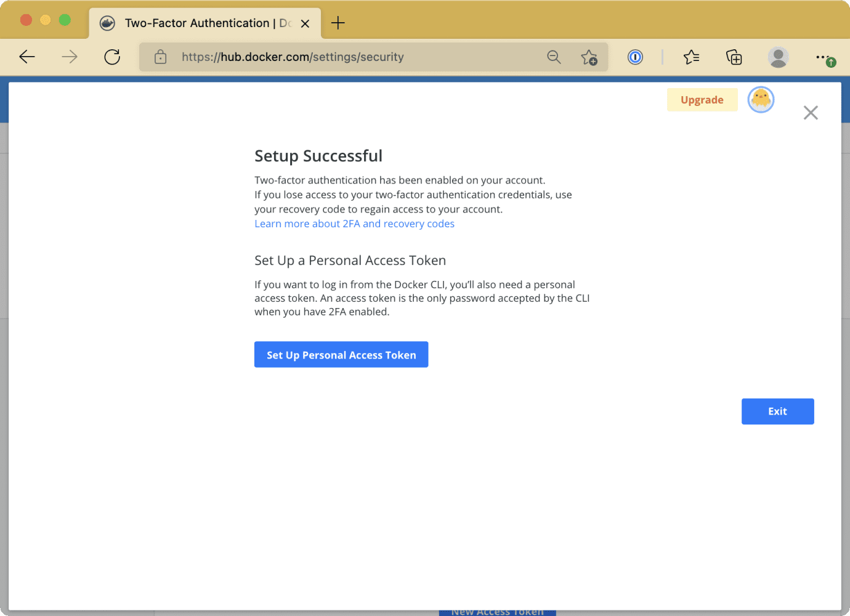Click the Upgrade button
This screenshot has height=616, width=850.
click(x=702, y=100)
